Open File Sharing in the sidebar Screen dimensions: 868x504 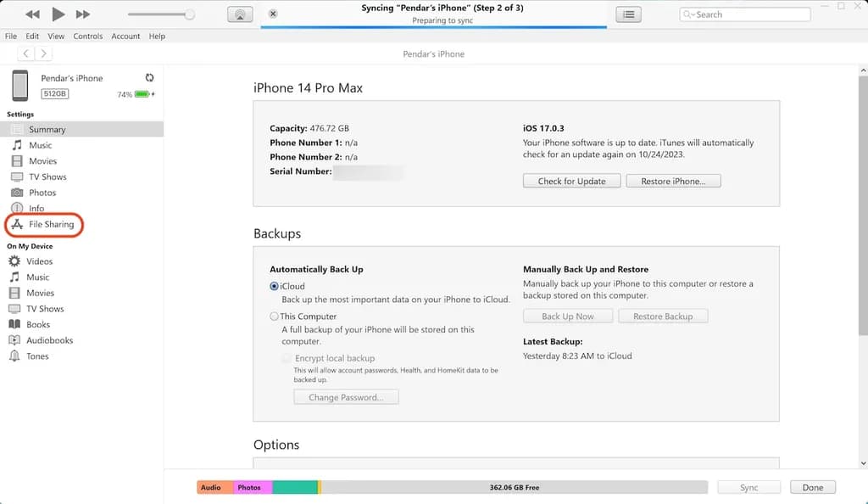(51, 225)
